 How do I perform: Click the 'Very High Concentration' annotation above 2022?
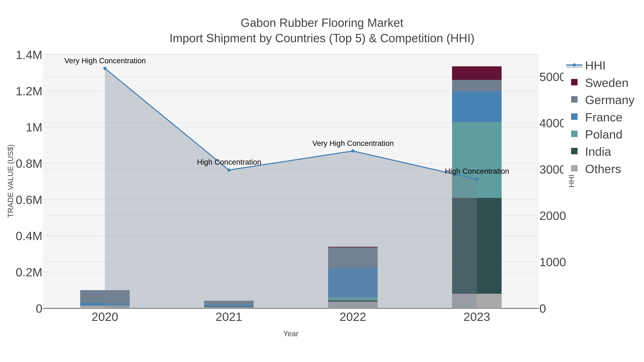[x=353, y=143]
